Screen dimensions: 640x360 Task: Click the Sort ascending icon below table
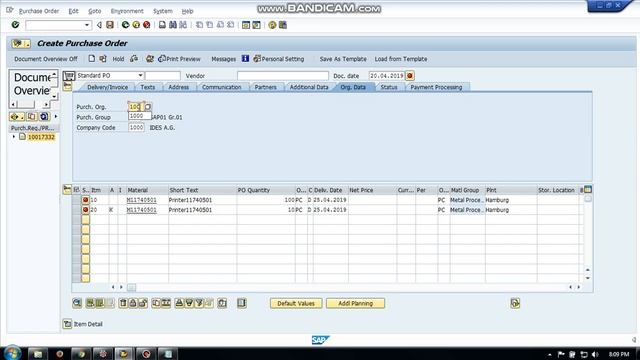tap(179, 303)
